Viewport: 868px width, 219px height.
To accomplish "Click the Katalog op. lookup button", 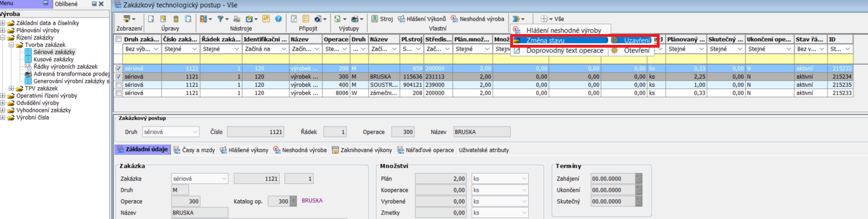I will 293,201.
